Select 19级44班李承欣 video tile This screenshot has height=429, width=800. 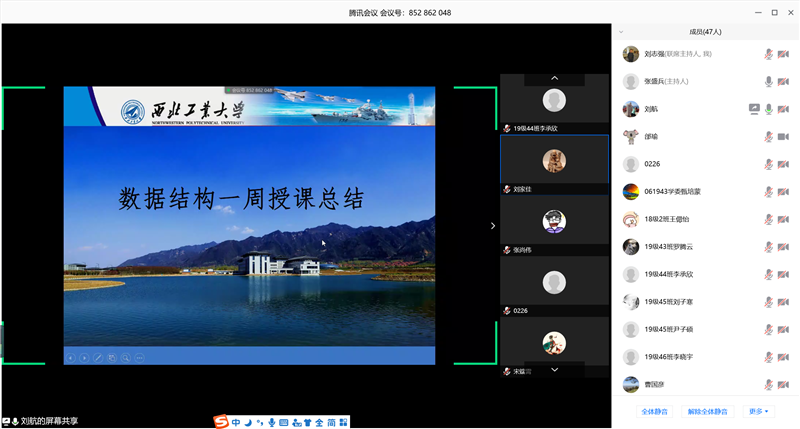coord(555,104)
